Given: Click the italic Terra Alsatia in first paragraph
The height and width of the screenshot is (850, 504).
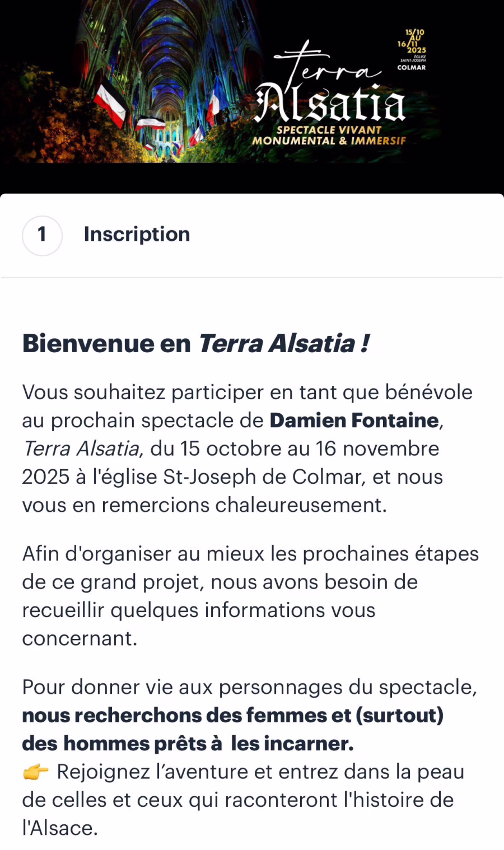Looking at the screenshot, I should click(82, 449).
